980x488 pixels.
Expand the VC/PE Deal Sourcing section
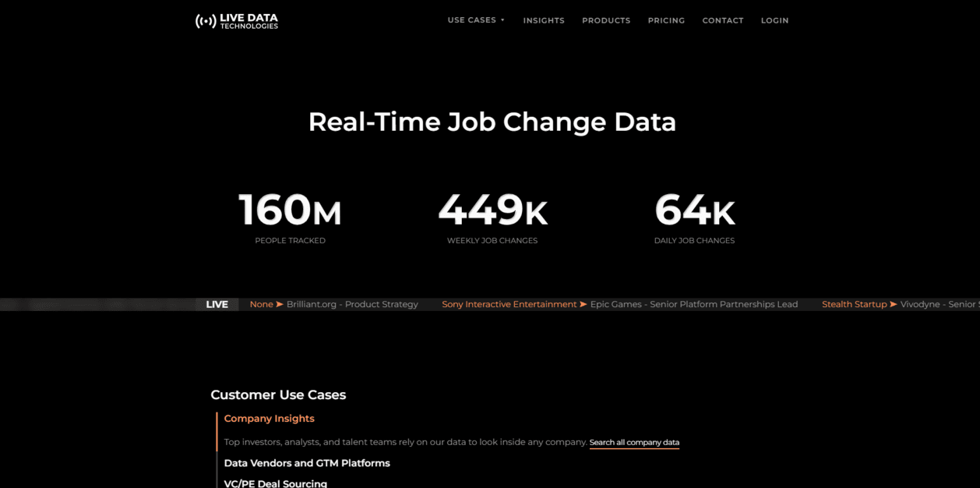point(276,483)
